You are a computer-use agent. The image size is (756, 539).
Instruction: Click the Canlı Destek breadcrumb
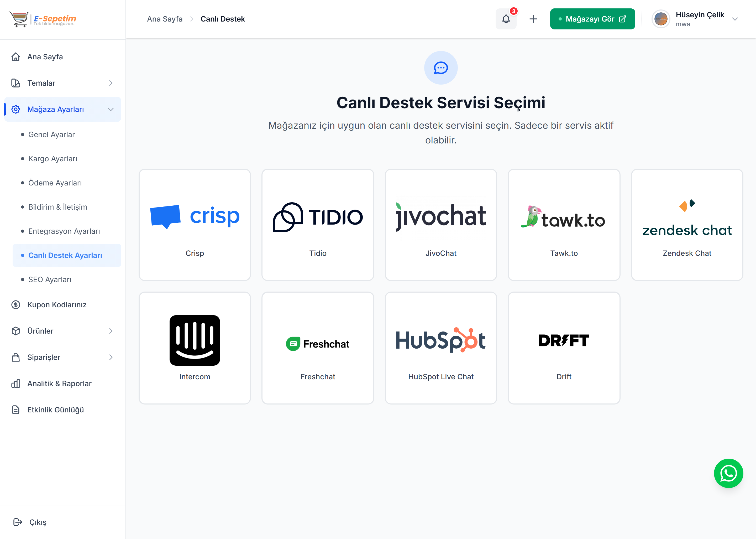click(223, 19)
